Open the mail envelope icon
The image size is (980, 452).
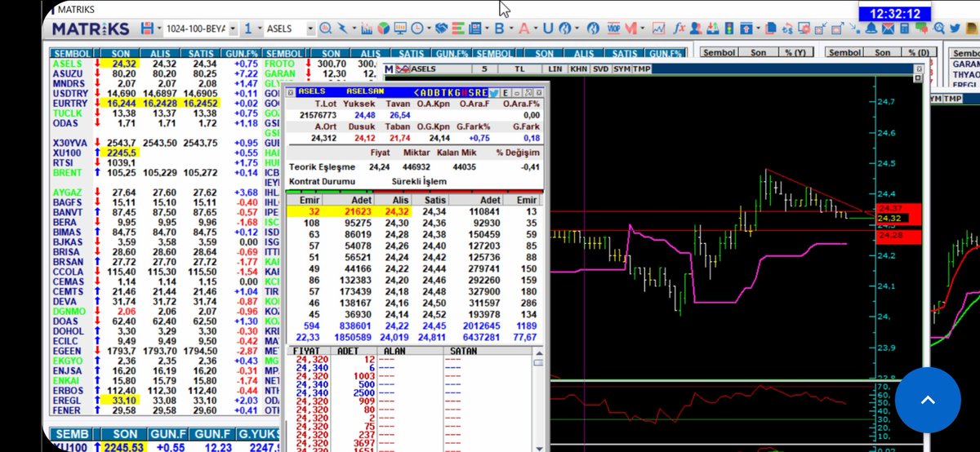(888, 29)
